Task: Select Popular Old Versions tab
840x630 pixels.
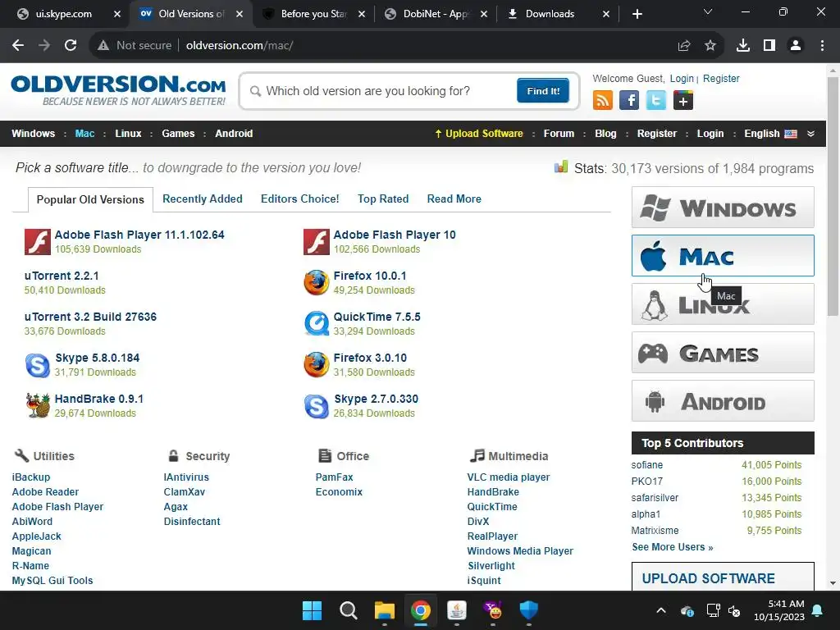Action: click(90, 199)
